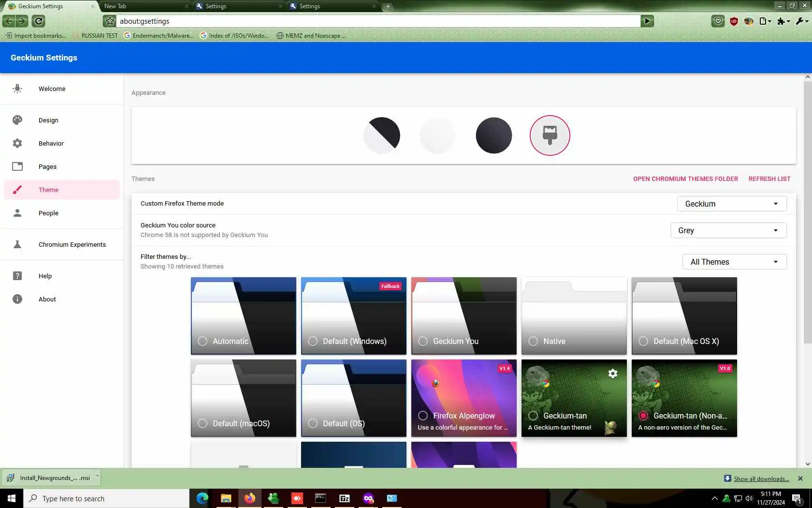Open the Pocket toolbar icon
Screen dimensions: 812x508
coord(718,21)
